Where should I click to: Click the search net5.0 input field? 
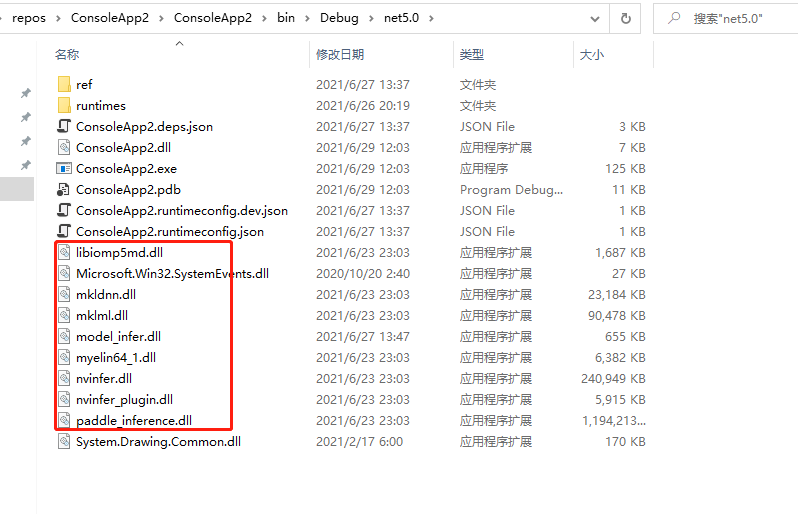coord(740,18)
